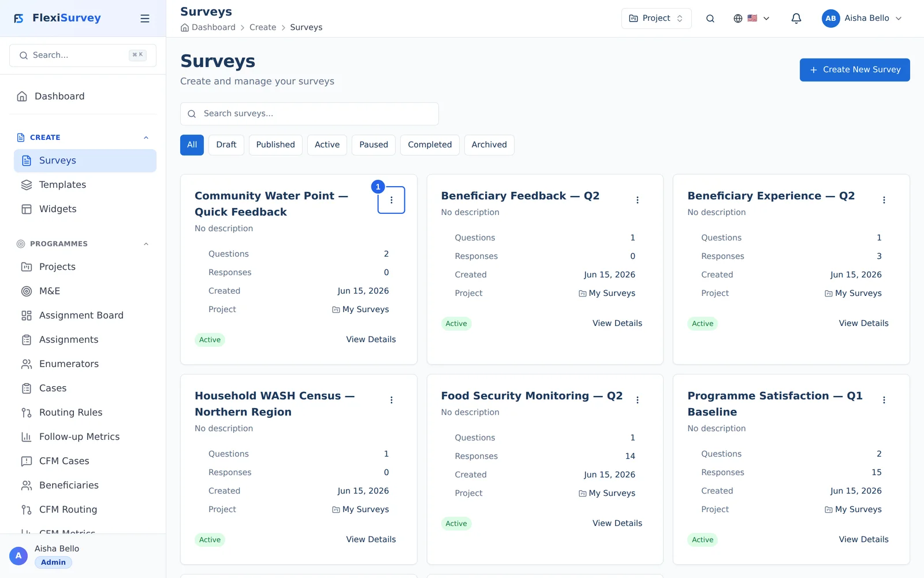Filter surveys by Completed

click(x=430, y=145)
